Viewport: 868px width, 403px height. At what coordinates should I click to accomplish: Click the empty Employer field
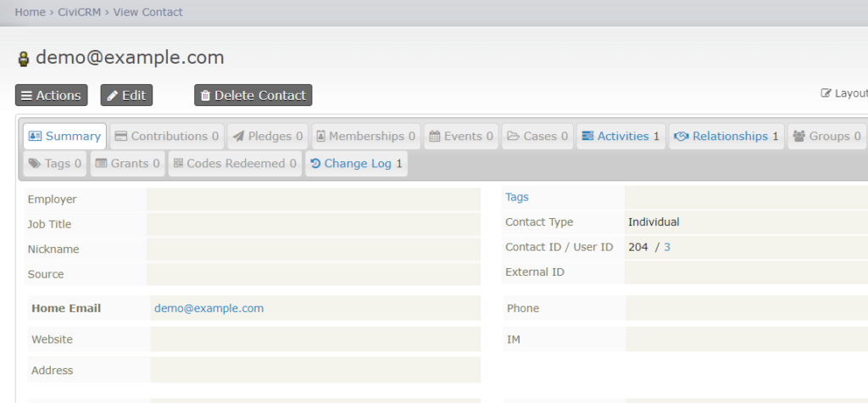point(314,199)
